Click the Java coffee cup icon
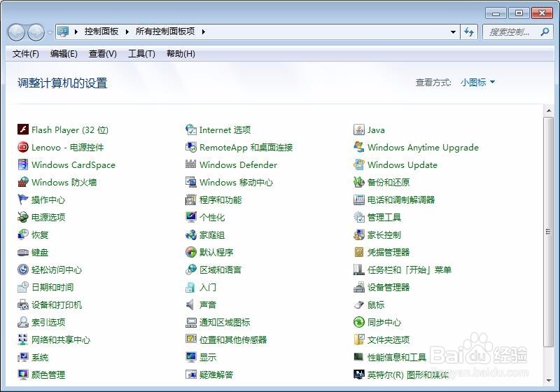The height and width of the screenshot is (392, 560). 359,129
